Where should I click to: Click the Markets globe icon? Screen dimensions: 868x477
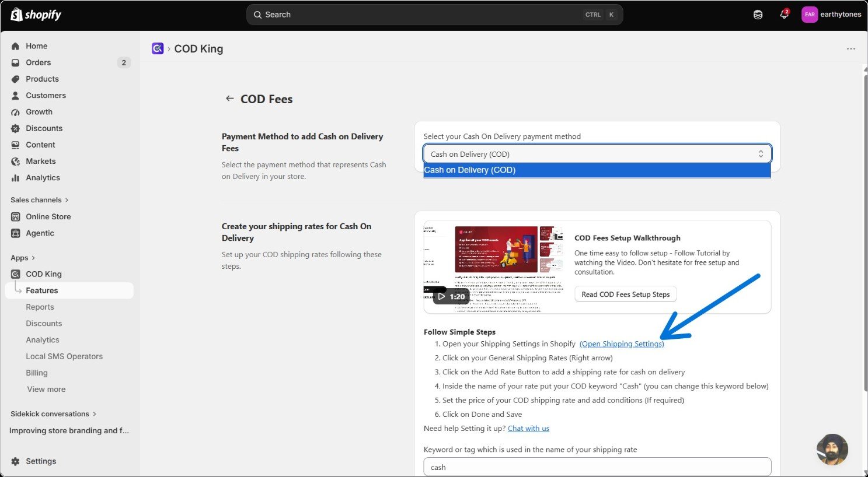16,161
